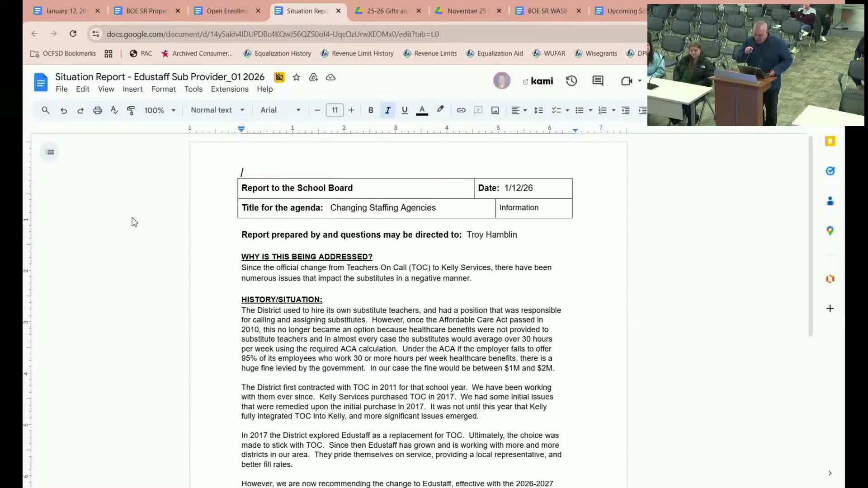Screen dimensions: 868x488
Task: Click the Print icon in toolbar
Action: point(97,110)
